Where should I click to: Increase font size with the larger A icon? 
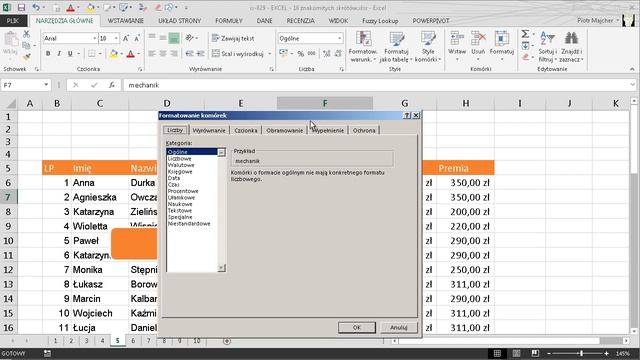pyautogui.click(x=126, y=38)
